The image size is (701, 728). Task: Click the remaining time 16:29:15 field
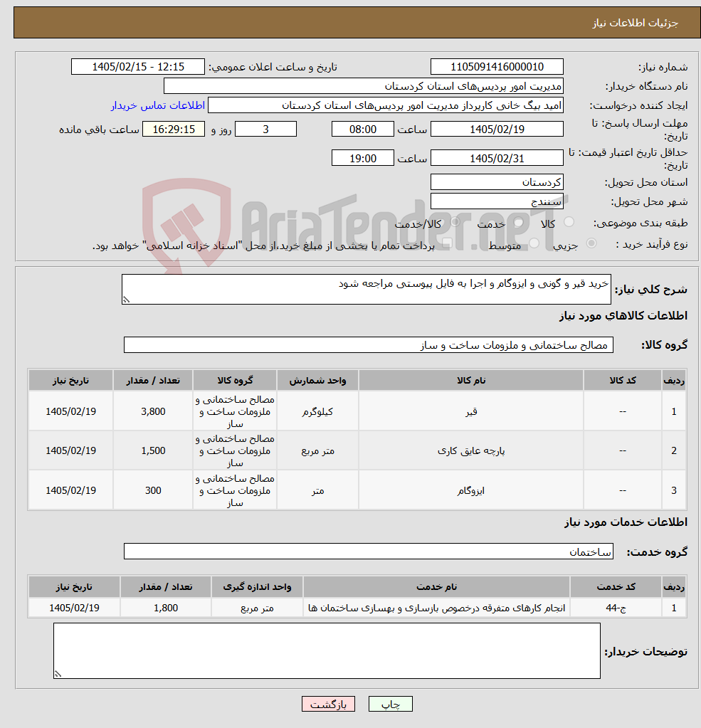[x=174, y=129]
